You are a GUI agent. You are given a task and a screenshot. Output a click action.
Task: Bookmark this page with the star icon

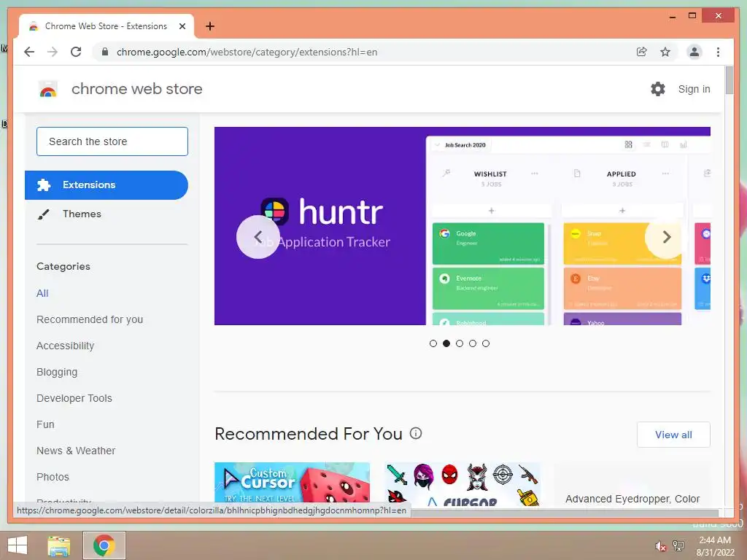[665, 52]
